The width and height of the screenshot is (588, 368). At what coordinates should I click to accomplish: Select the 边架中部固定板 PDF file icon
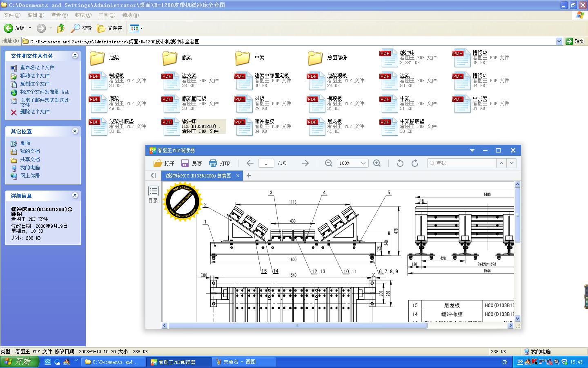tap(243, 81)
